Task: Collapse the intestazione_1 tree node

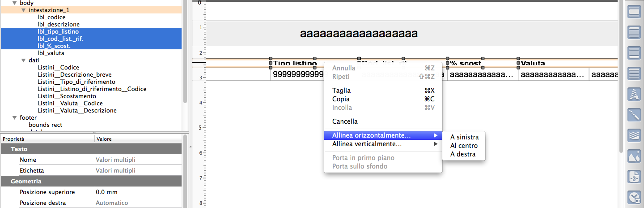Action: (x=23, y=10)
